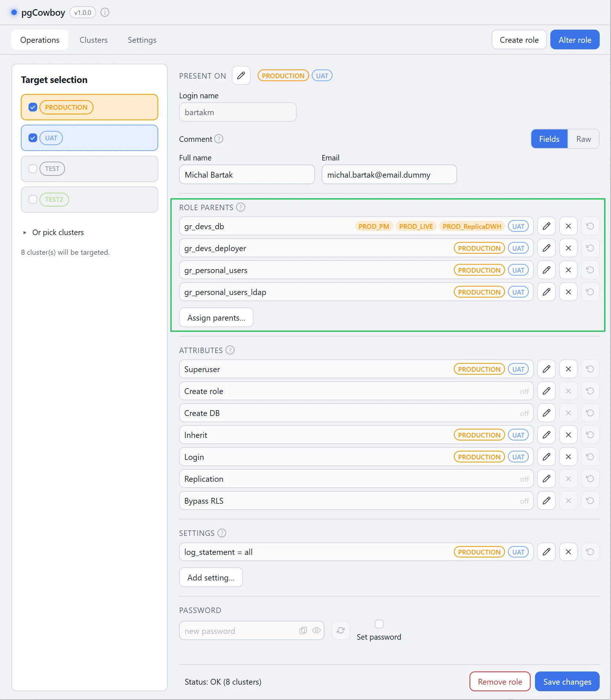
Task: Click the Email input field
Action: tap(389, 175)
